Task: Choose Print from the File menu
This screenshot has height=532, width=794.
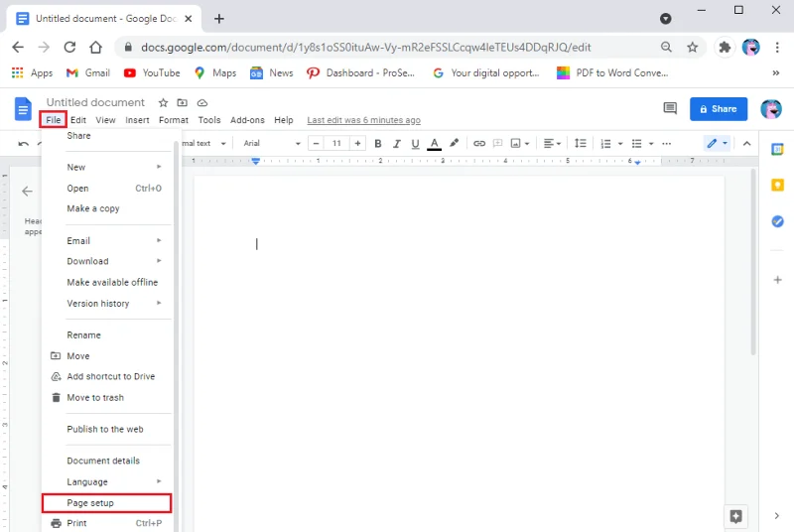Action: [x=107, y=523]
